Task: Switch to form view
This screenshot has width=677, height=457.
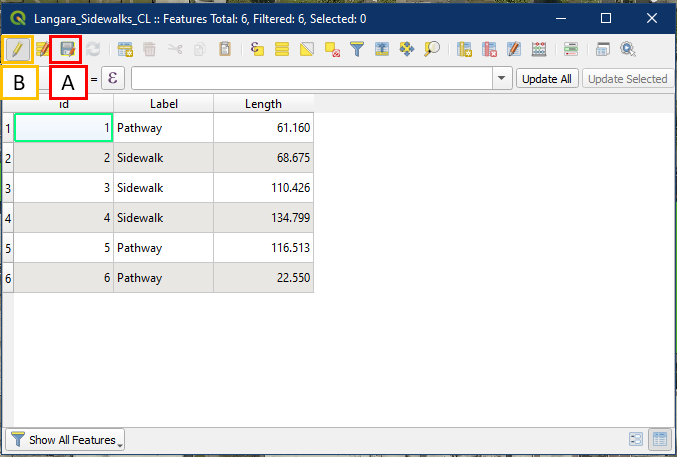Action: click(635, 439)
